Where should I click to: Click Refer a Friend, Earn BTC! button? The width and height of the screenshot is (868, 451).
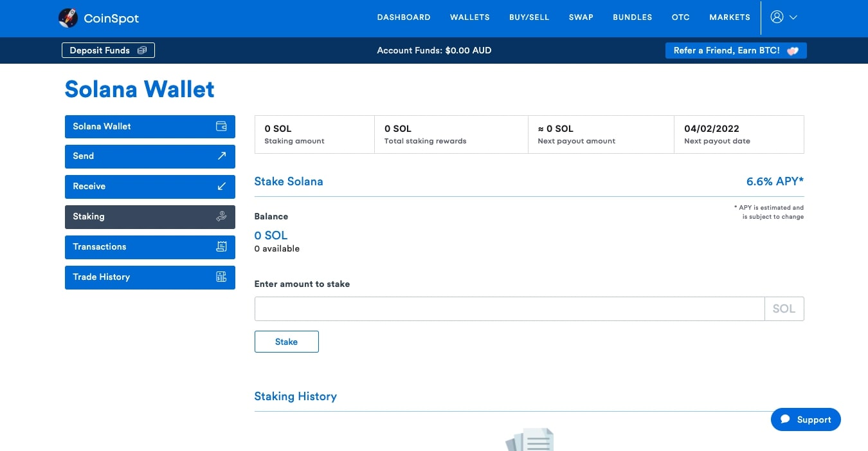pos(736,51)
